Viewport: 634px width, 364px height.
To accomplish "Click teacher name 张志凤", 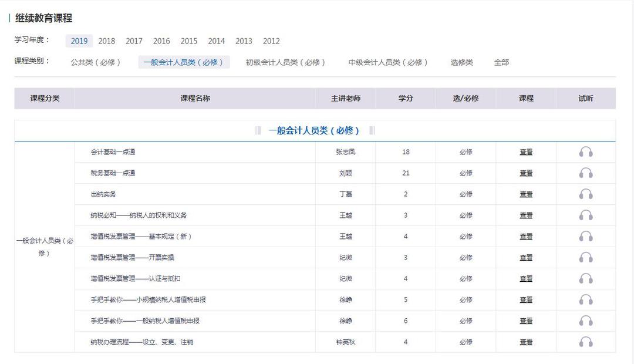I will 346,152.
